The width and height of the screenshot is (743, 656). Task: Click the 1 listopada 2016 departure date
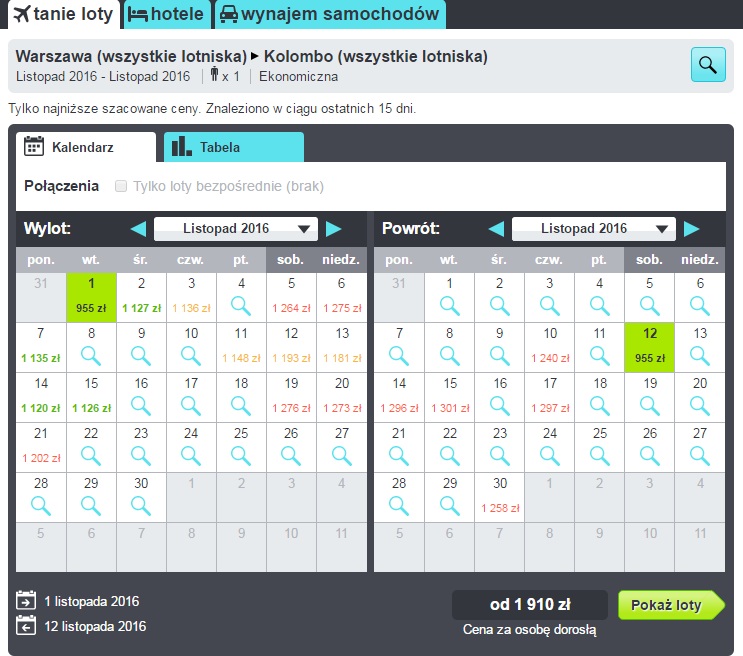point(92,601)
